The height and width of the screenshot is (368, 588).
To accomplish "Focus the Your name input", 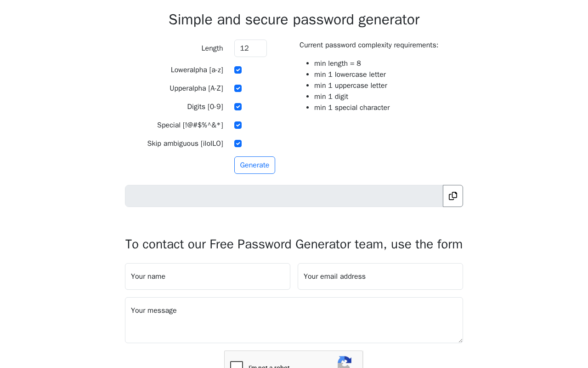I will pos(208,276).
